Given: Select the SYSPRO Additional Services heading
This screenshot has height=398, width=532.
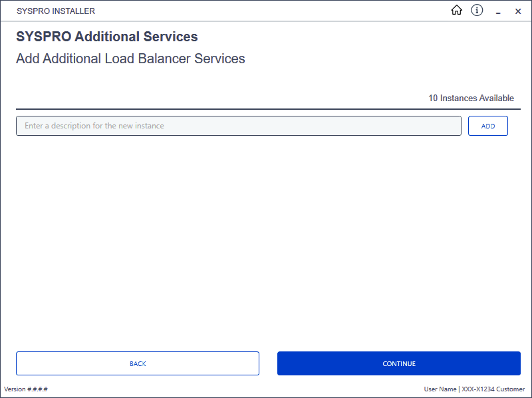Looking at the screenshot, I should [x=107, y=37].
